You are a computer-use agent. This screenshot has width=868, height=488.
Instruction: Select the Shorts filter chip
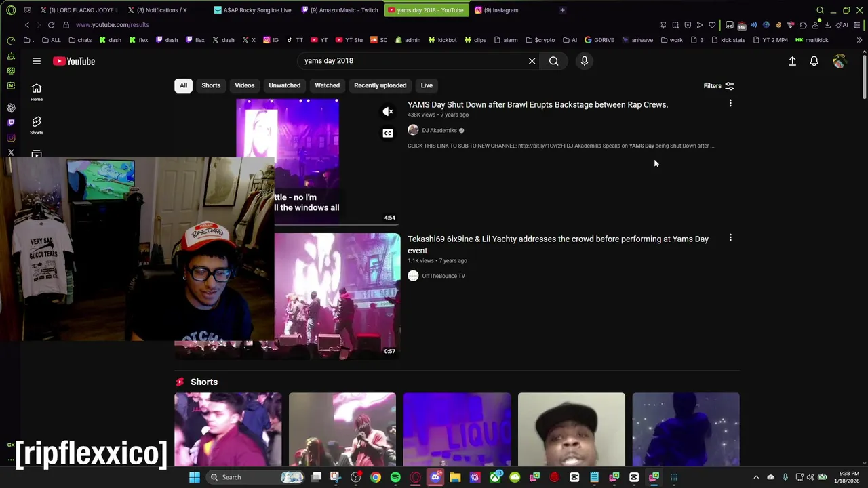point(211,85)
